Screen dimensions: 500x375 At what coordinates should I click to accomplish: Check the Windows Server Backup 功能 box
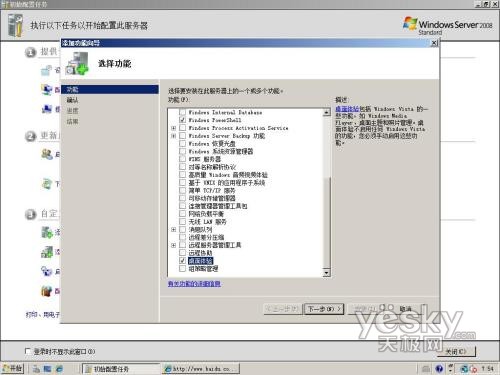[x=182, y=136]
